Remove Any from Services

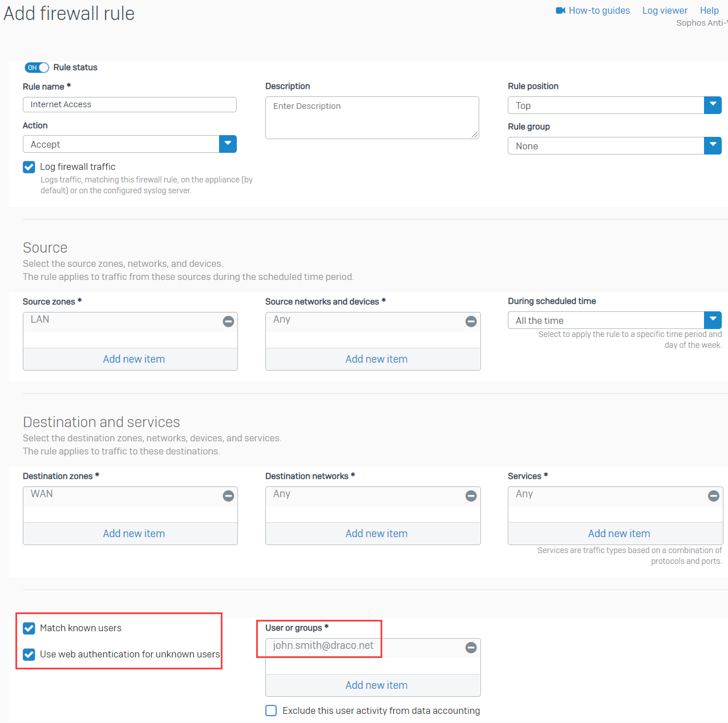713,496
